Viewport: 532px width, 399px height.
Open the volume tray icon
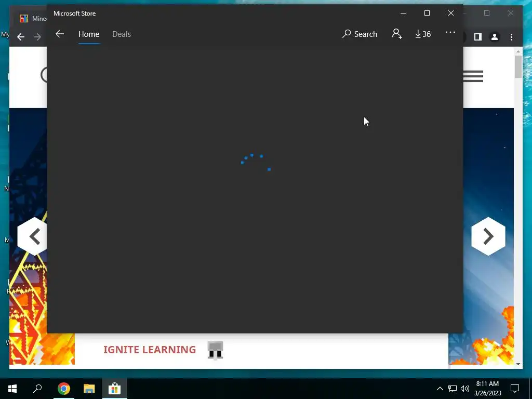[x=465, y=389]
